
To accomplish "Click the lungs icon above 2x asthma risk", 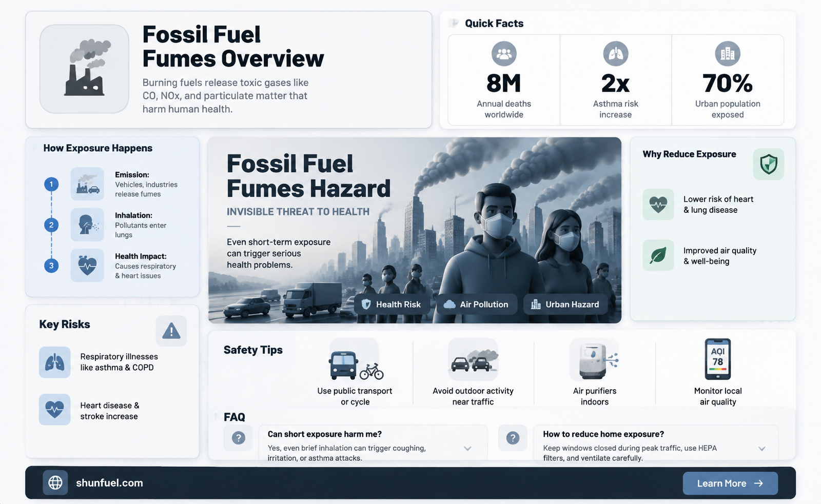I will (616, 54).
